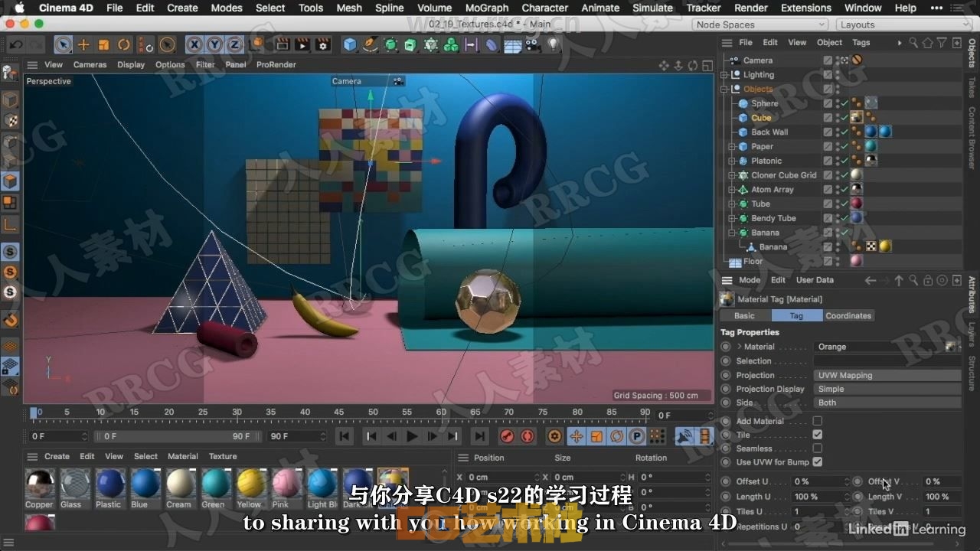Open Attributes User Data menu
The height and width of the screenshot is (551, 980).
click(x=815, y=280)
